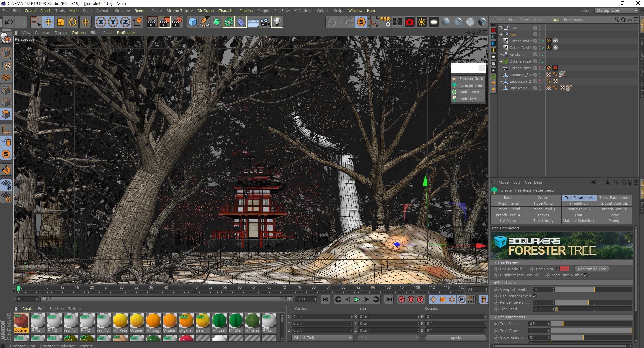Expand the tree null object
644x348 pixels.
(x=500, y=34)
